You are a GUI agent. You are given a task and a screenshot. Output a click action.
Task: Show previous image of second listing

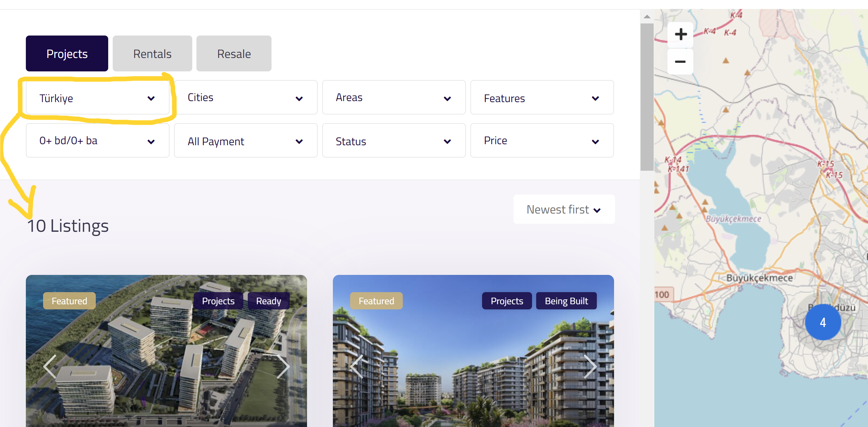click(x=357, y=366)
